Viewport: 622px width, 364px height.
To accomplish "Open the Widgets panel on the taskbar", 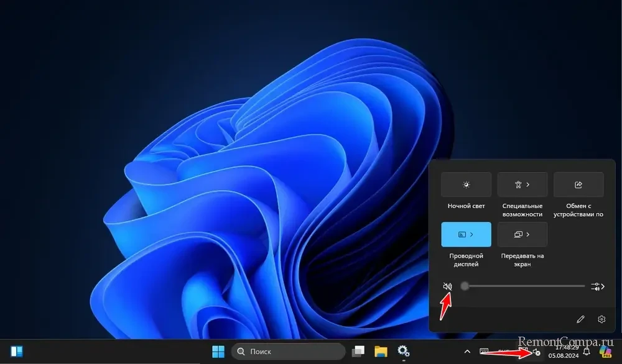I will (x=17, y=352).
